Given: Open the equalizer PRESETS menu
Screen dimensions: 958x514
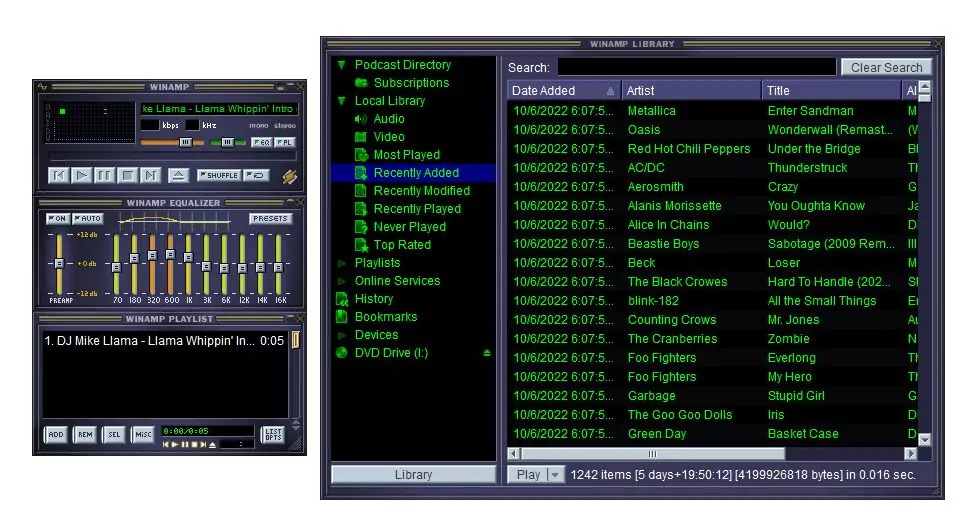Looking at the screenshot, I should tap(270, 219).
